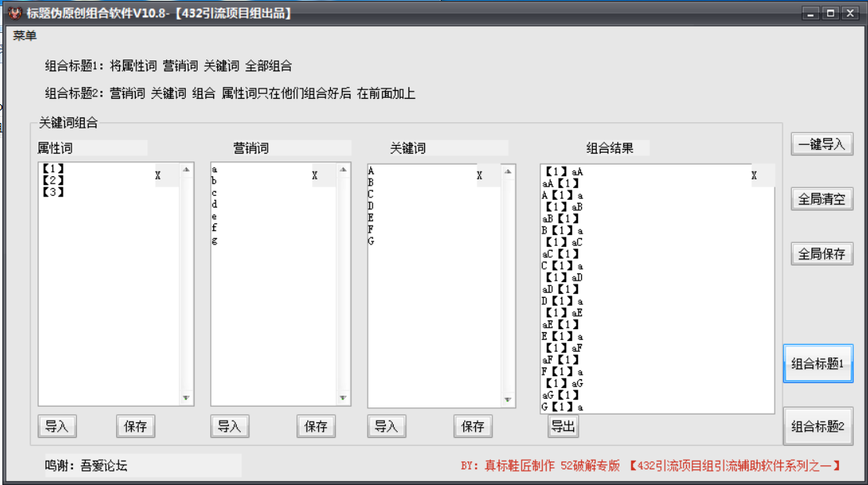Viewport: 868px width, 485px height.
Task: Click the 组合标题2 button
Action: 818,426
